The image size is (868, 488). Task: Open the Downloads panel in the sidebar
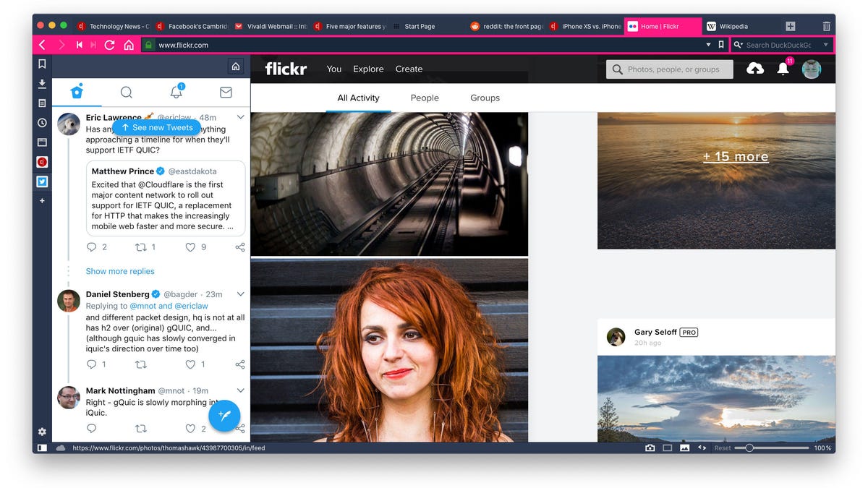[42, 83]
